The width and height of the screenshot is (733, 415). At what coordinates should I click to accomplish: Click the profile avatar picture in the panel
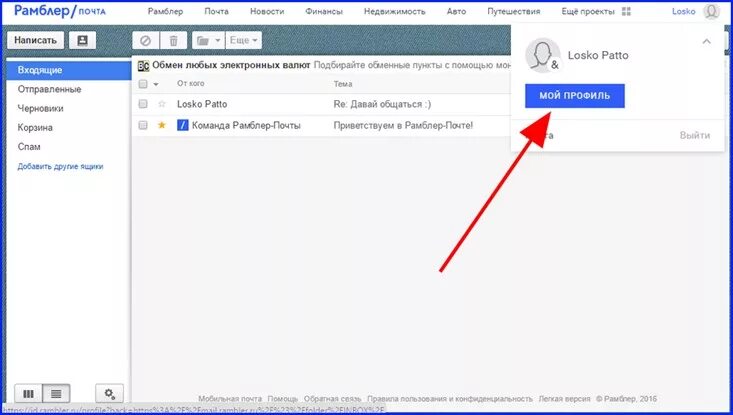tap(542, 56)
